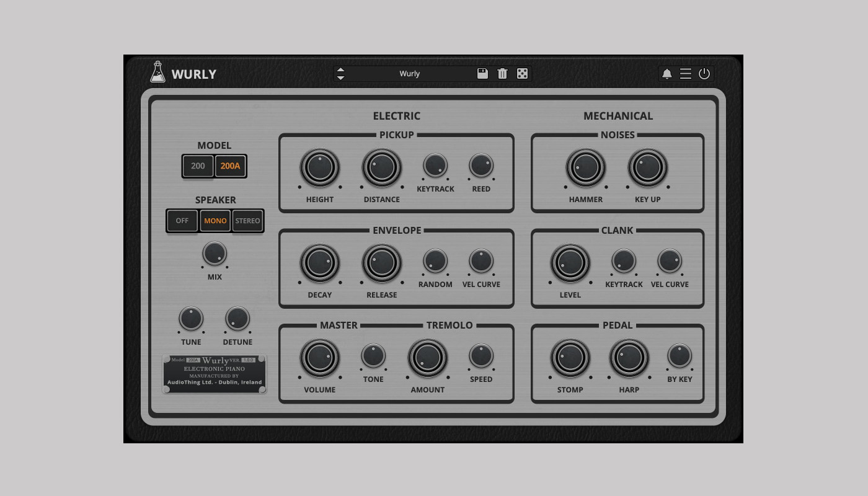Click the clank LEVEL knob
Screen dimensions: 868x496
pos(570,263)
